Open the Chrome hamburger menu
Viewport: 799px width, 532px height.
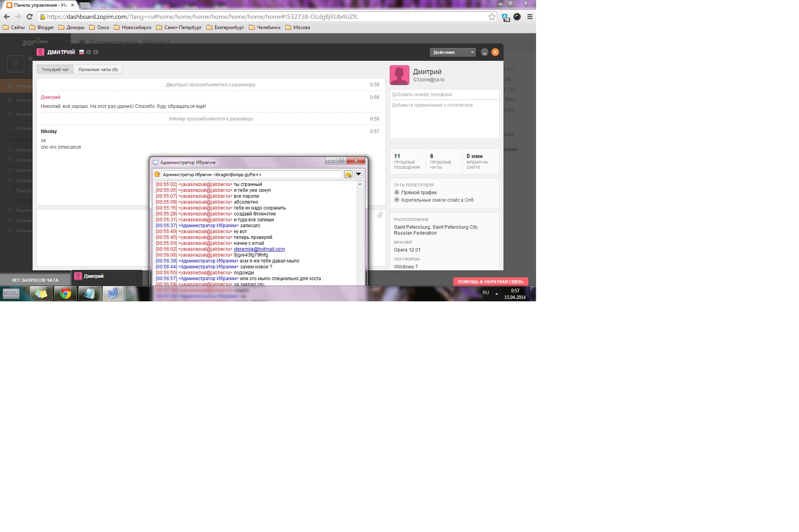530,16
